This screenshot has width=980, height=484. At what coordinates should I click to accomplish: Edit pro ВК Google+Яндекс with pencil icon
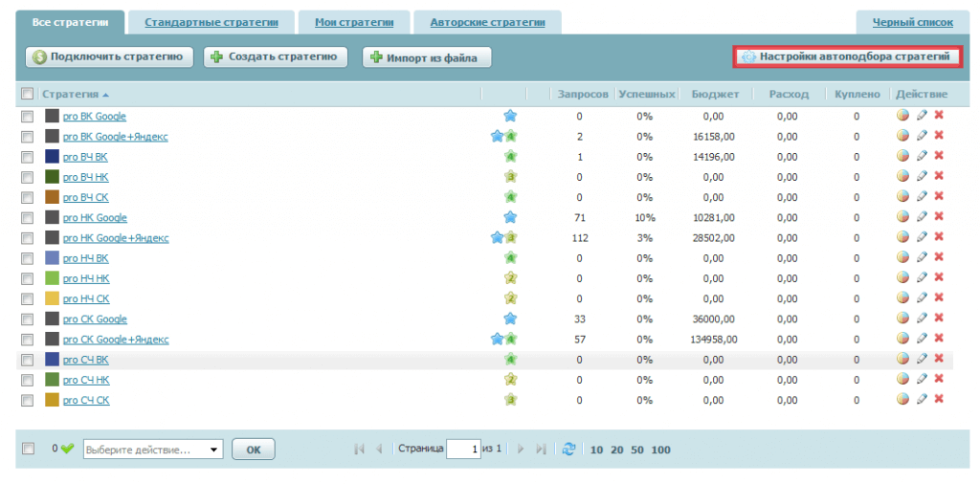click(x=922, y=136)
